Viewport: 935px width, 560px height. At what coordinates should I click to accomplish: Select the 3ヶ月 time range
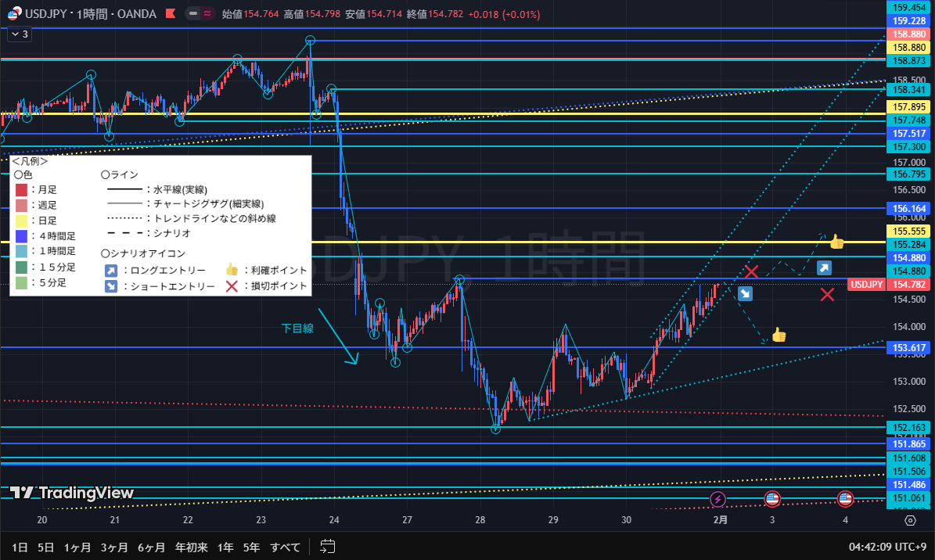113,547
